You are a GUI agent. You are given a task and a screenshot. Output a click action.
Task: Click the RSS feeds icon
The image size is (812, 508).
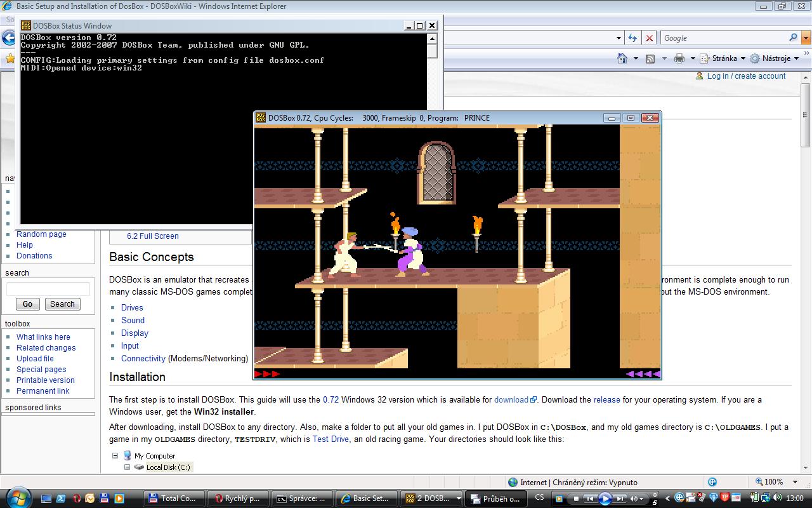click(x=650, y=58)
